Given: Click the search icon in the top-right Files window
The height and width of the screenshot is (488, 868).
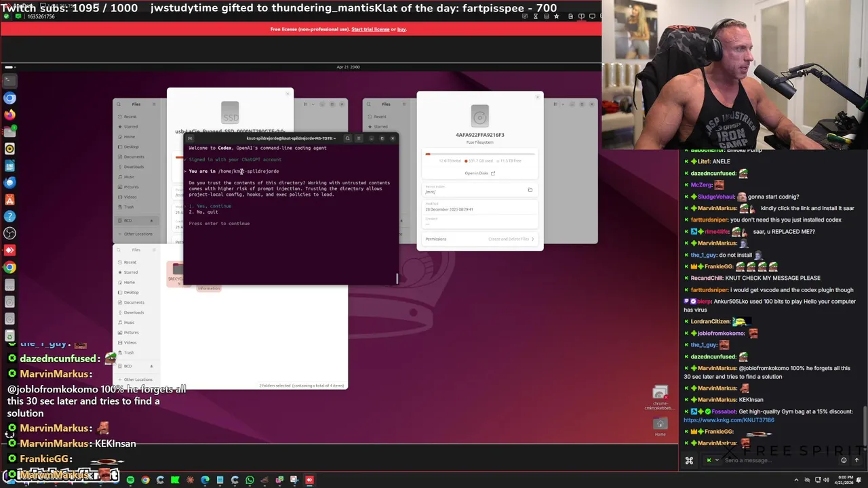Looking at the screenshot, I should tap(368, 104).
